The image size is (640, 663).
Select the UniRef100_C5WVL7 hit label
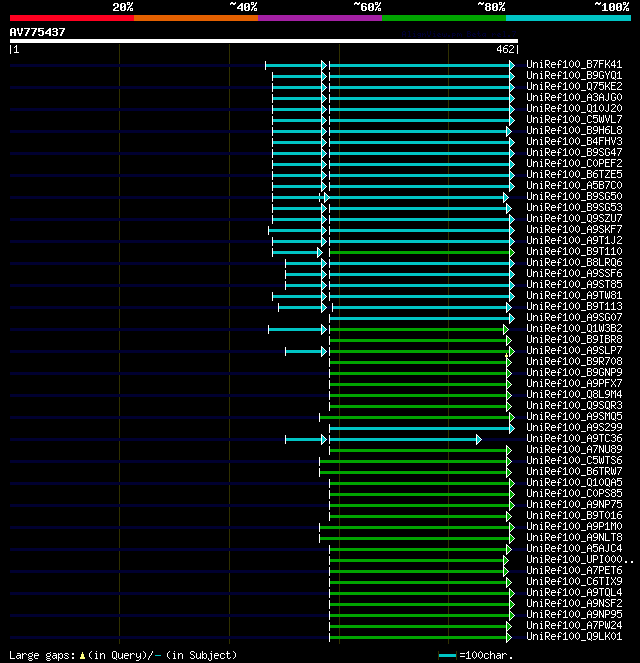574,119
